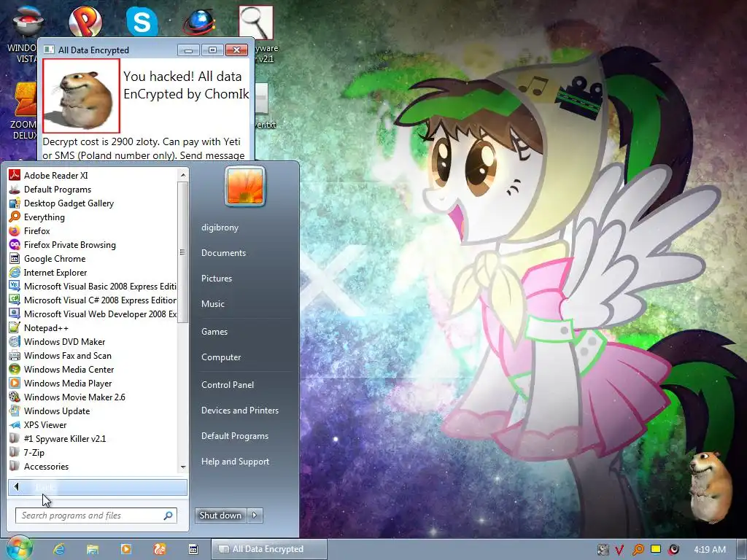The height and width of the screenshot is (560, 747).
Task: Click the hamster image in ransomware window
Action: coord(81,96)
